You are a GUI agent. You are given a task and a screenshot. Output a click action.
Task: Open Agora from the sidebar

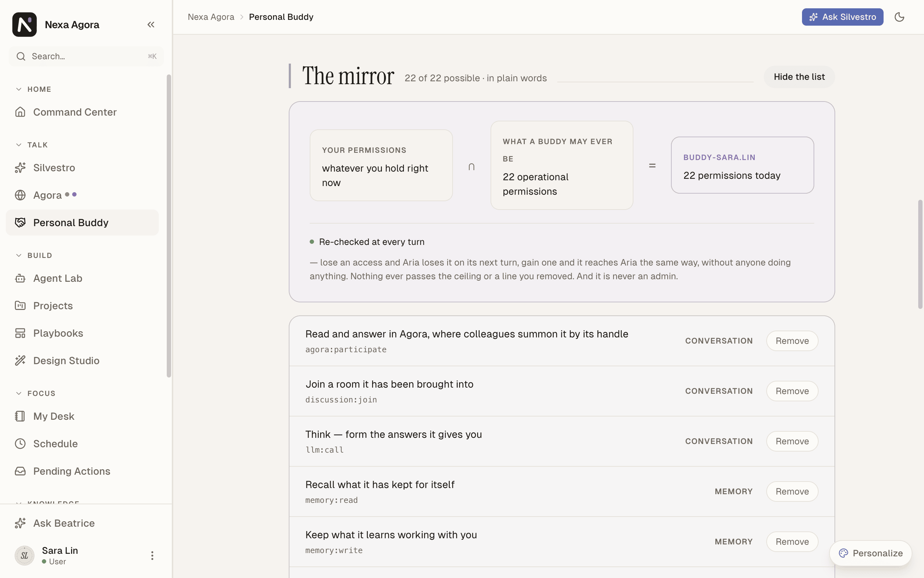[82, 195]
